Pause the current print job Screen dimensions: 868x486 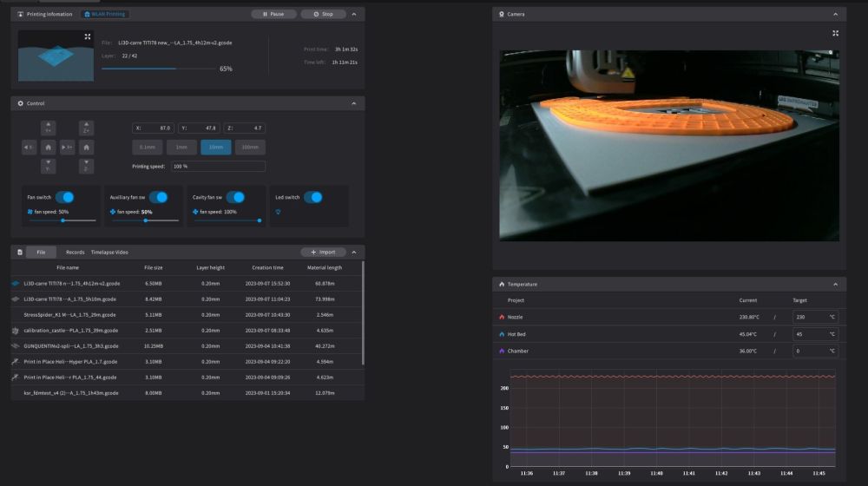(x=273, y=15)
